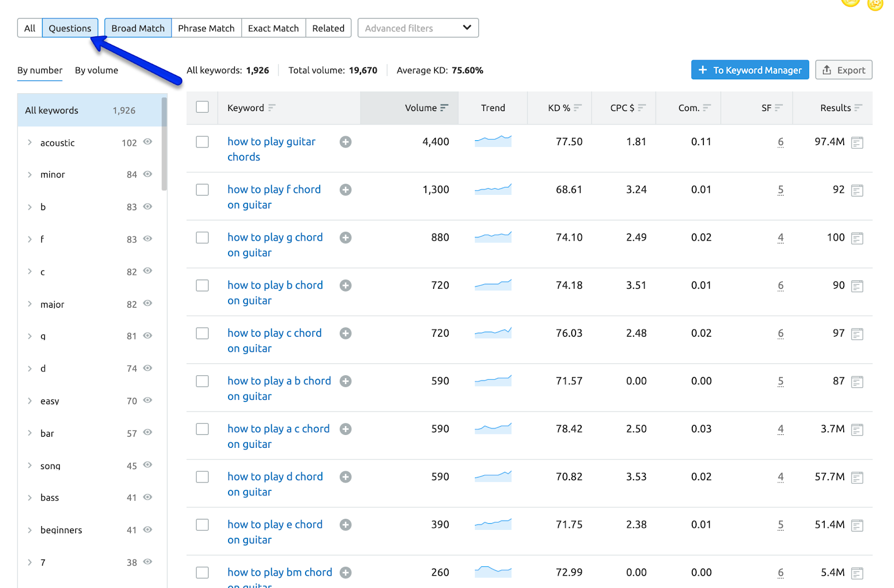894x588 pixels.
Task: Check 'how to play guitar chords' row
Action: tap(202, 142)
